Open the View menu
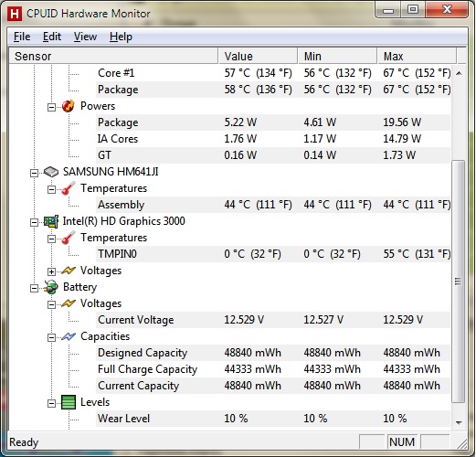476x457 pixels. (x=85, y=37)
